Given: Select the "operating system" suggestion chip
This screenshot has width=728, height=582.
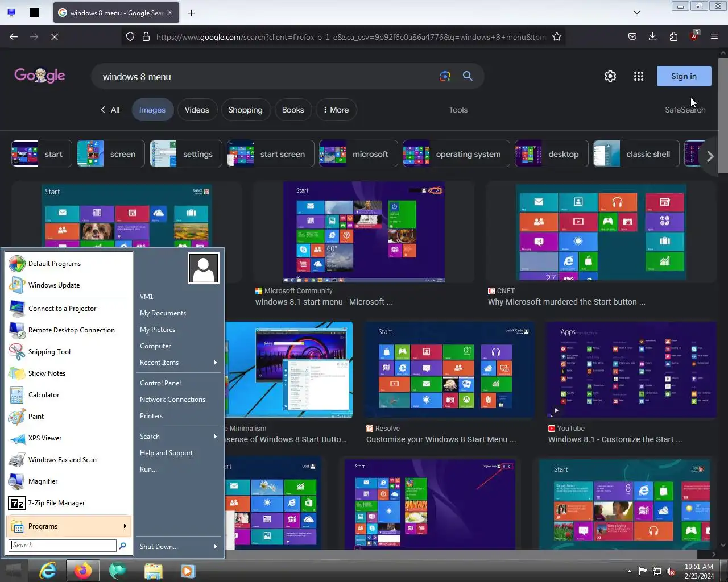Looking at the screenshot, I should (x=456, y=154).
